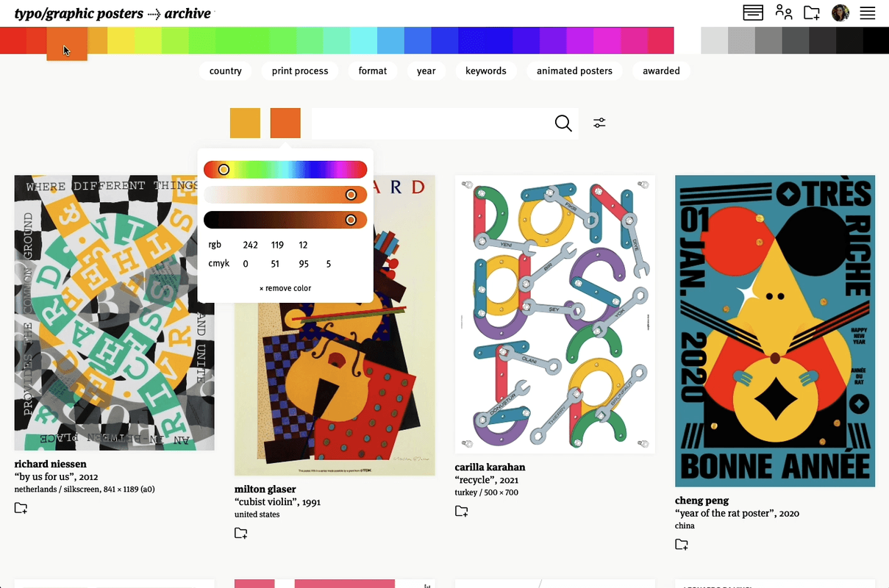Open the country filter
The height and width of the screenshot is (588, 889).
[x=225, y=71]
